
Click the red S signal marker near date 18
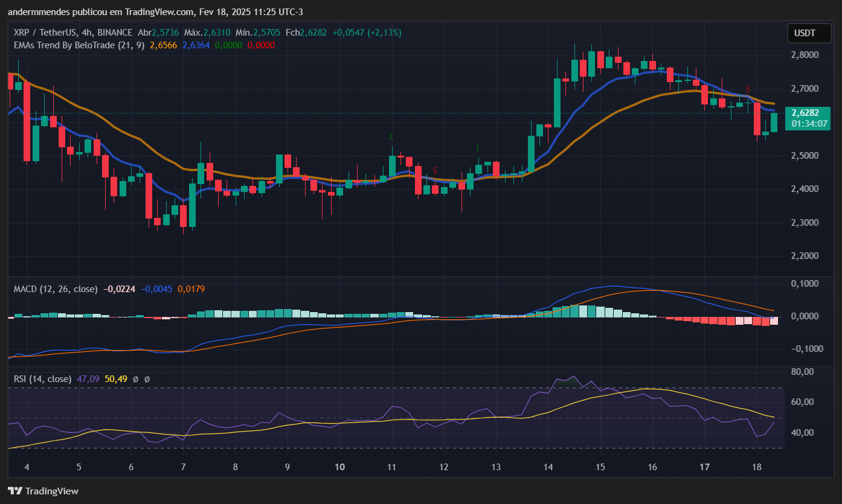tap(748, 89)
